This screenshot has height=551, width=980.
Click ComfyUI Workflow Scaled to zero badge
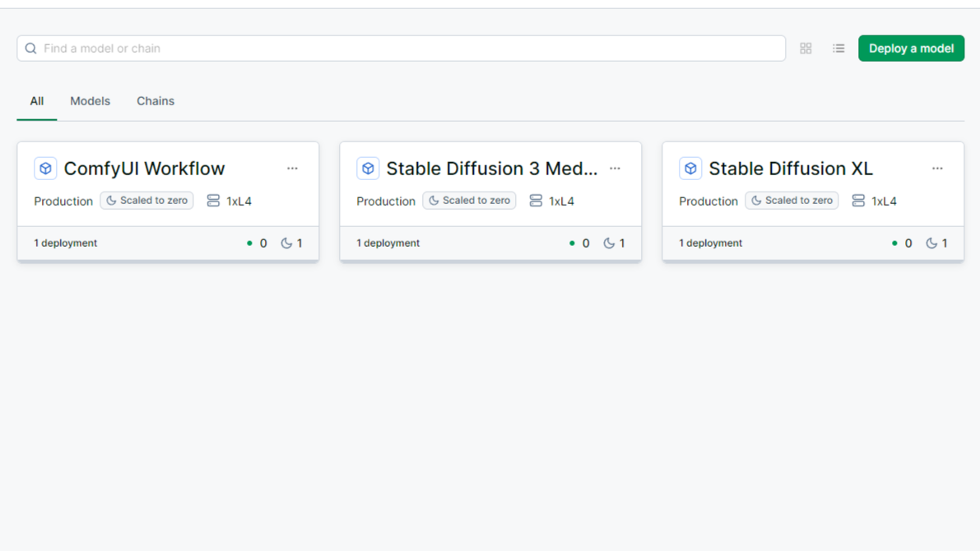click(x=146, y=201)
